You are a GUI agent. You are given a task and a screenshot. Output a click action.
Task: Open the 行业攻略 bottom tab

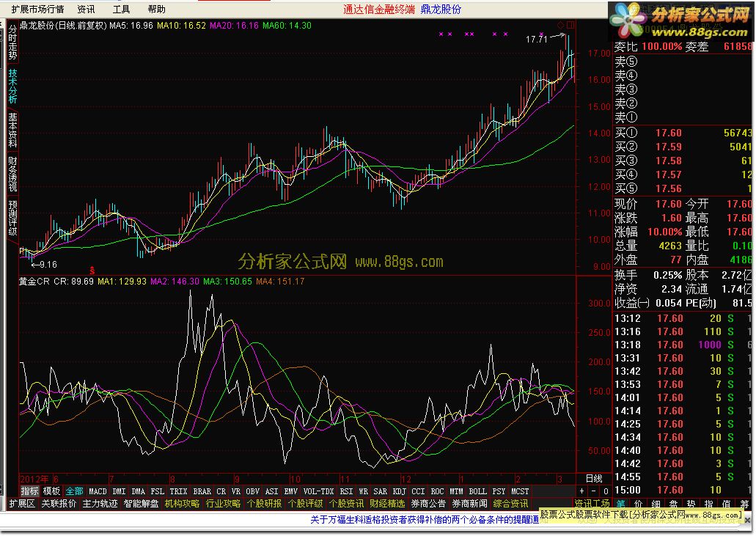point(223,504)
